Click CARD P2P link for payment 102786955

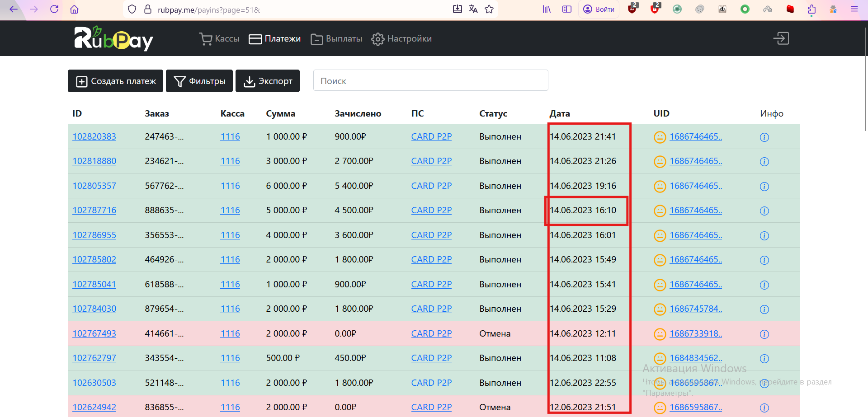coord(431,235)
